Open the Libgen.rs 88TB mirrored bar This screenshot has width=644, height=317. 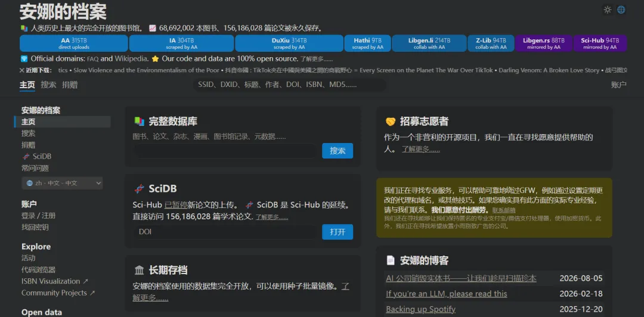(x=543, y=43)
